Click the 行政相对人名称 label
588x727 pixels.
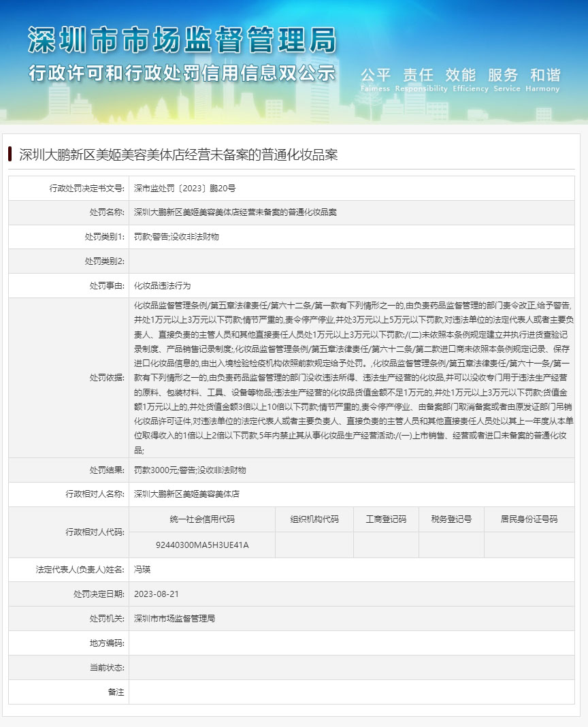tap(95, 494)
